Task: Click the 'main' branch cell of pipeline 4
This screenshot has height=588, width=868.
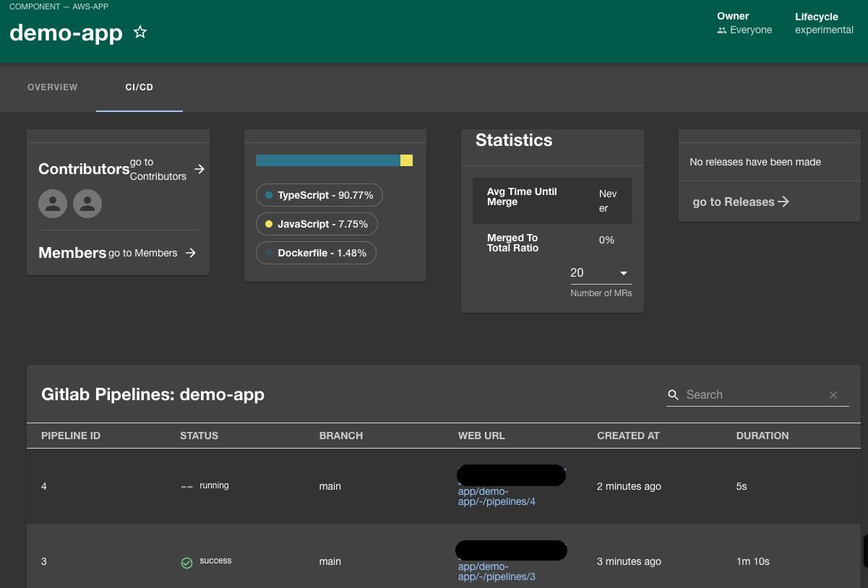Action: [x=330, y=486]
